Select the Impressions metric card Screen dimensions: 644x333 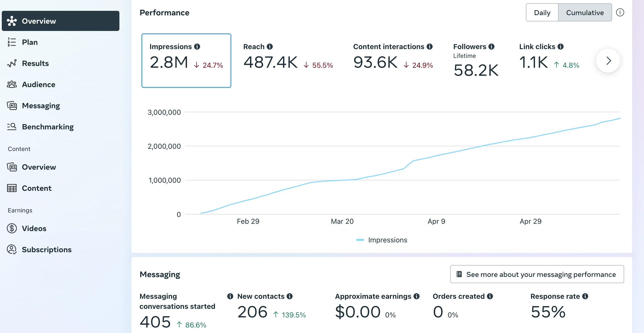coord(186,61)
